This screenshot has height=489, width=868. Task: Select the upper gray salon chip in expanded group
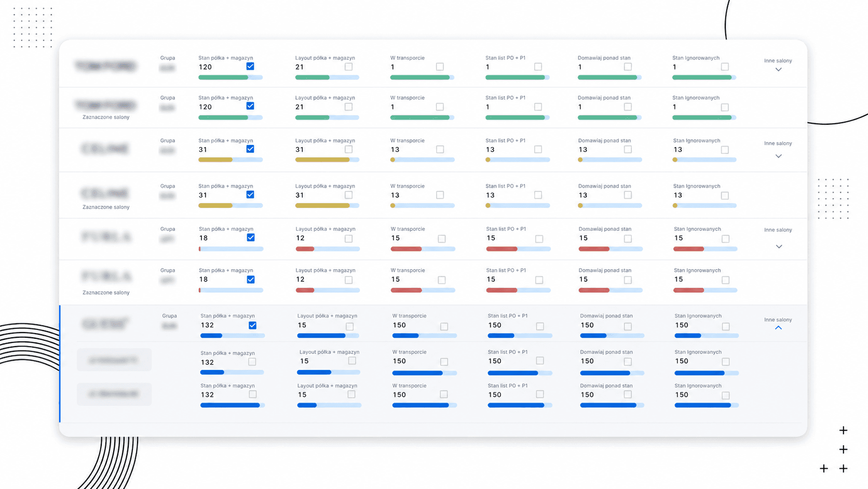(x=114, y=360)
